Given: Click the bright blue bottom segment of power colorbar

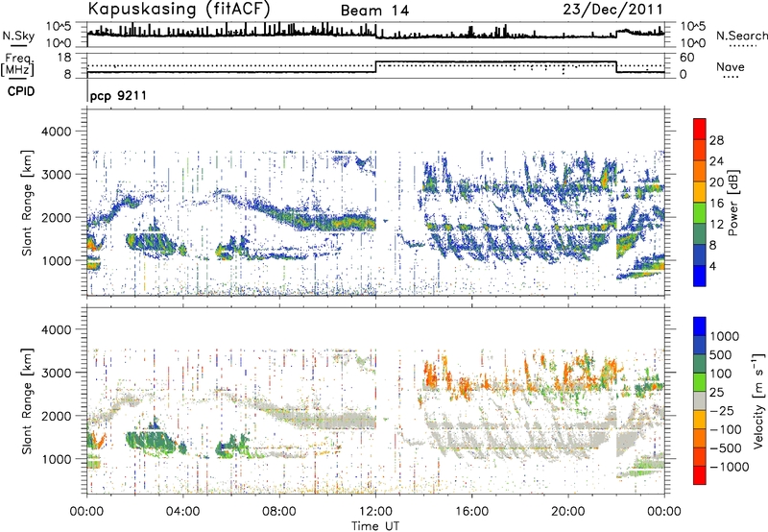Looking at the screenshot, I should pos(700,276).
